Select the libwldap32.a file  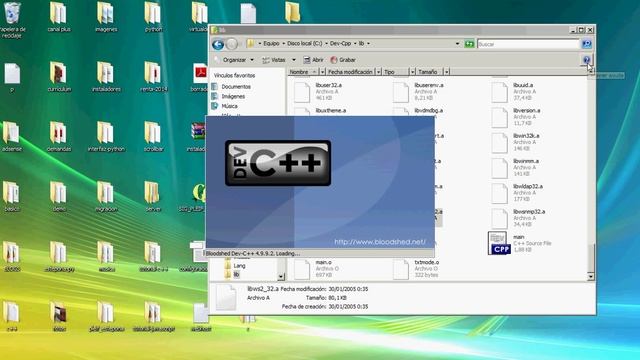517,193
